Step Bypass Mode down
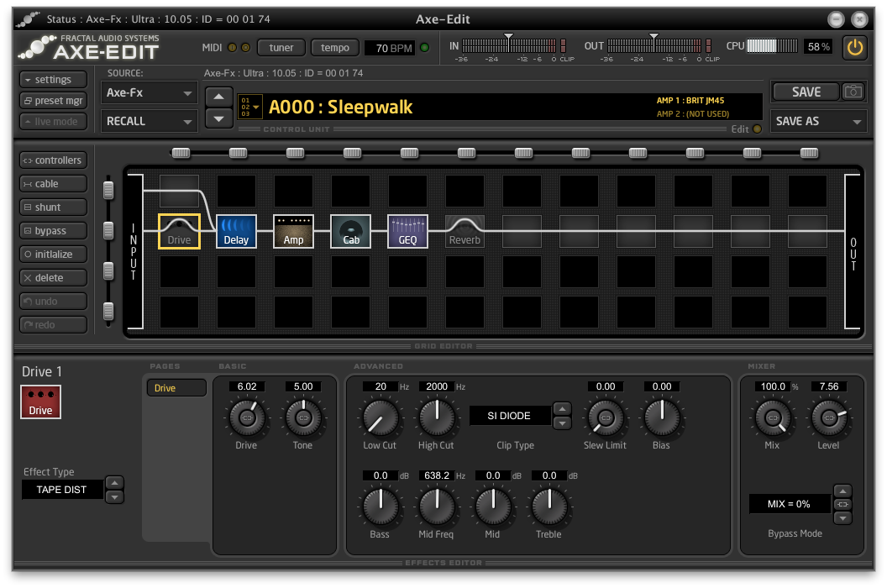887x588 pixels. coord(842,517)
